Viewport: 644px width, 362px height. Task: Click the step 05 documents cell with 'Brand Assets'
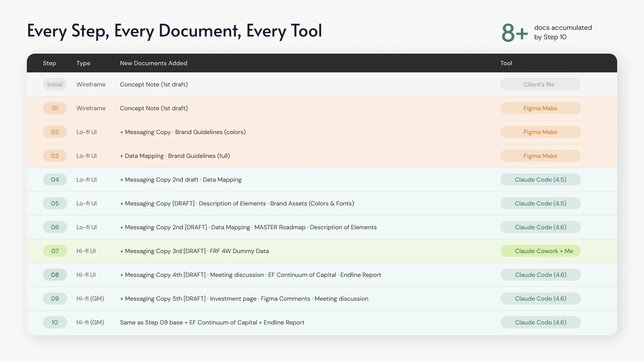pos(237,203)
